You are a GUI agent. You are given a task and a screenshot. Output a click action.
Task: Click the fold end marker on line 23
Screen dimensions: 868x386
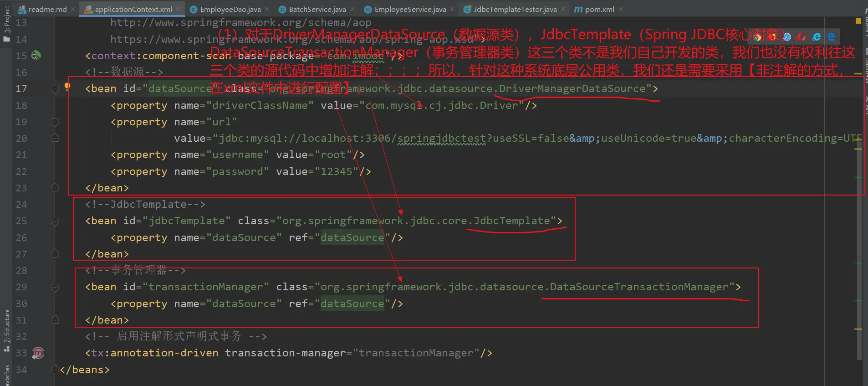pos(55,188)
